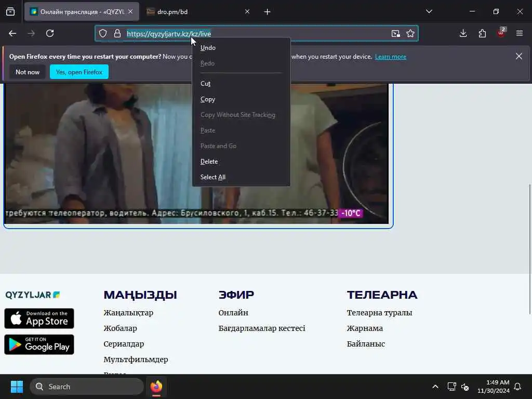Click the live video player
This screenshot has width=532, height=399.
click(x=197, y=154)
